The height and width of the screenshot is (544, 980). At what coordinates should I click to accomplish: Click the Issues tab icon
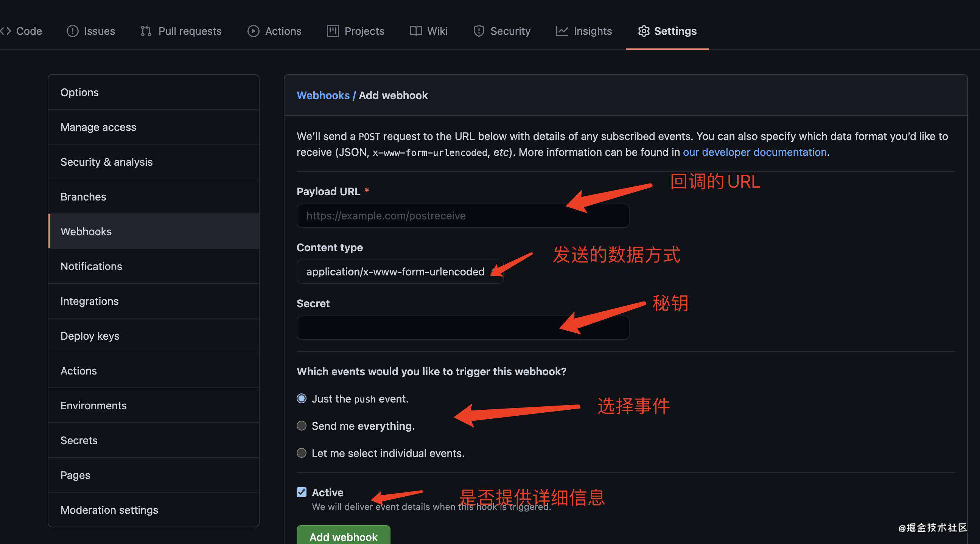coord(72,31)
